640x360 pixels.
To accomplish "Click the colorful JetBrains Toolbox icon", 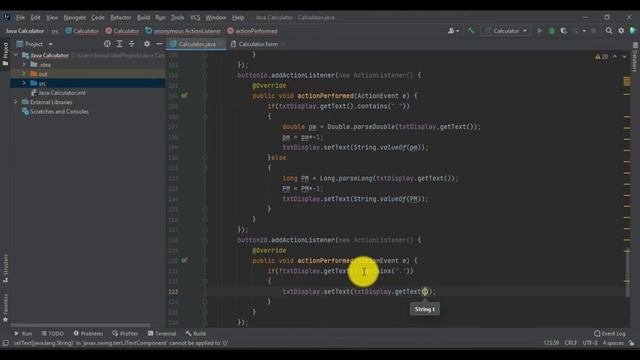I will 633,31.
